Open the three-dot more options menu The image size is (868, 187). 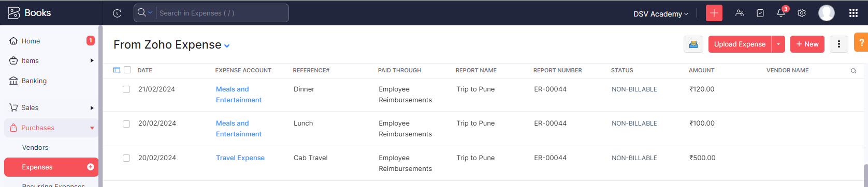(839, 44)
